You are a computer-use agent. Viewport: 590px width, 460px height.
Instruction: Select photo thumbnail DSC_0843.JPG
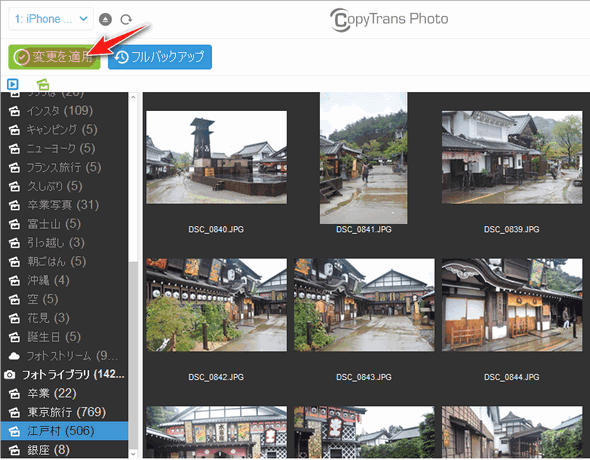(364, 305)
